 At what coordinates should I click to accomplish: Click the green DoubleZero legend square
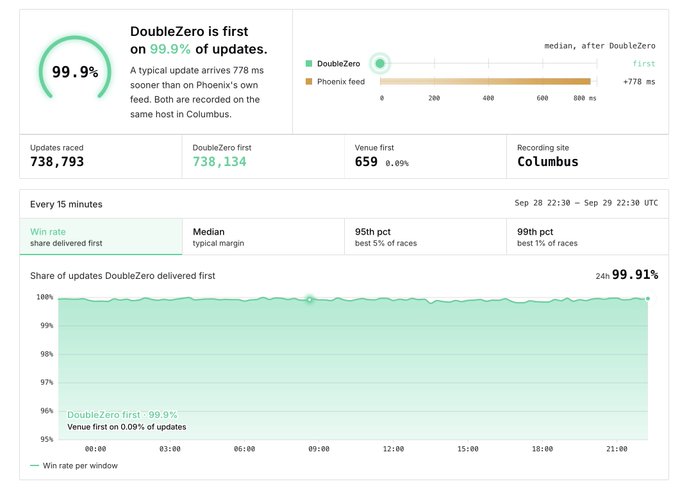[x=309, y=64]
